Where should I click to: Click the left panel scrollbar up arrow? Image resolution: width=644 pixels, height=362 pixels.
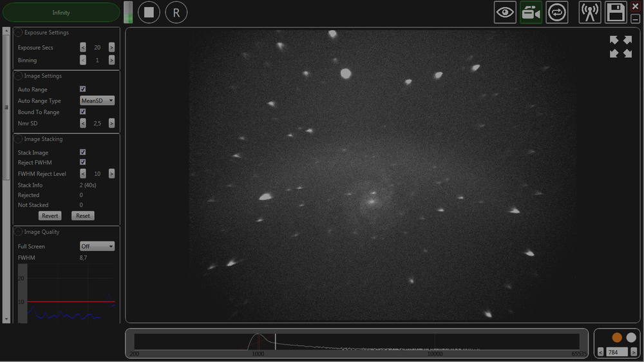6,31
